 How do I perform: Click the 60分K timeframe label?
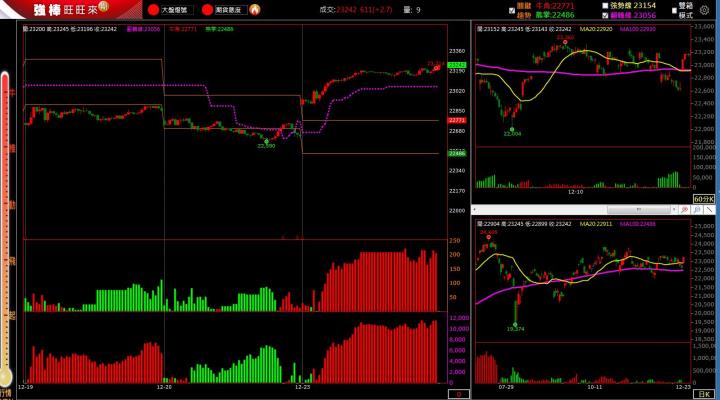coord(706,200)
